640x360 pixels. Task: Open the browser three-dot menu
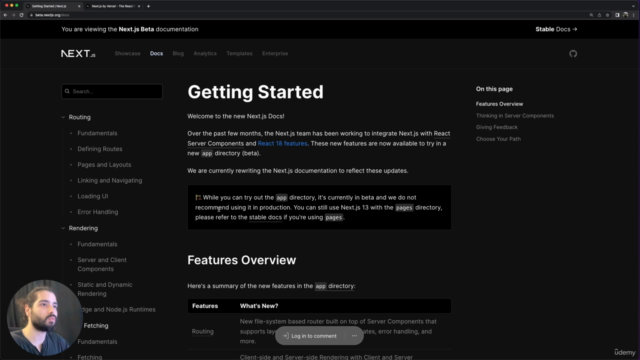point(633,15)
